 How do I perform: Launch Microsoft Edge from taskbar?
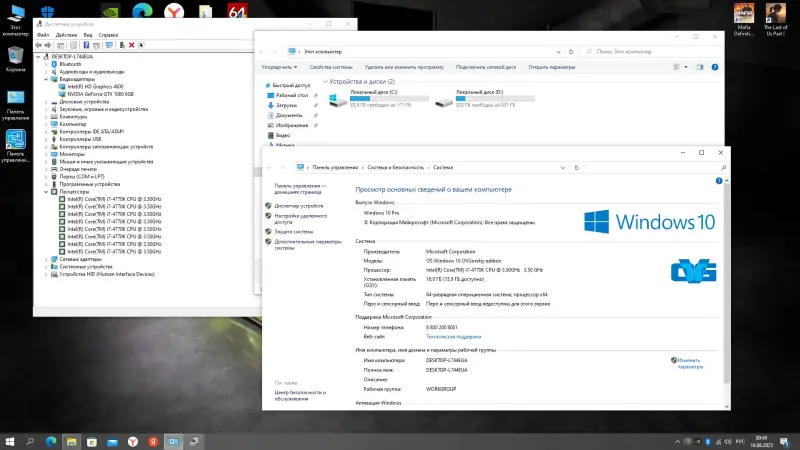point(51,441)
